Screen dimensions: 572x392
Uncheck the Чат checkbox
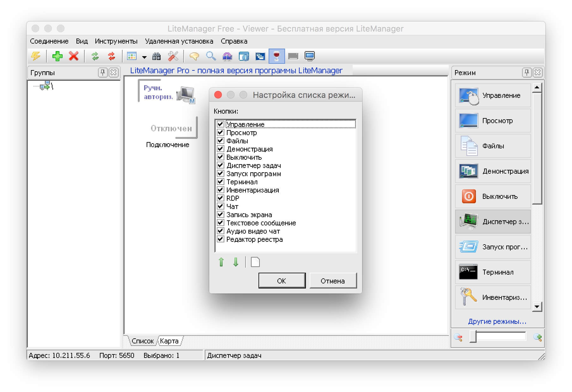click(x=221, y=206)
